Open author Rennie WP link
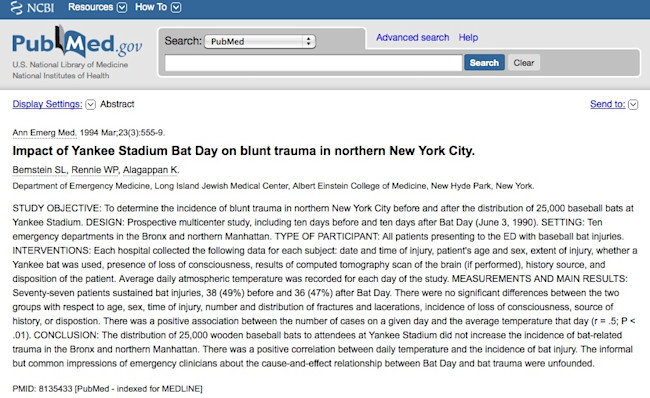This screenshot has width=650, height=398. click(95, 170)
